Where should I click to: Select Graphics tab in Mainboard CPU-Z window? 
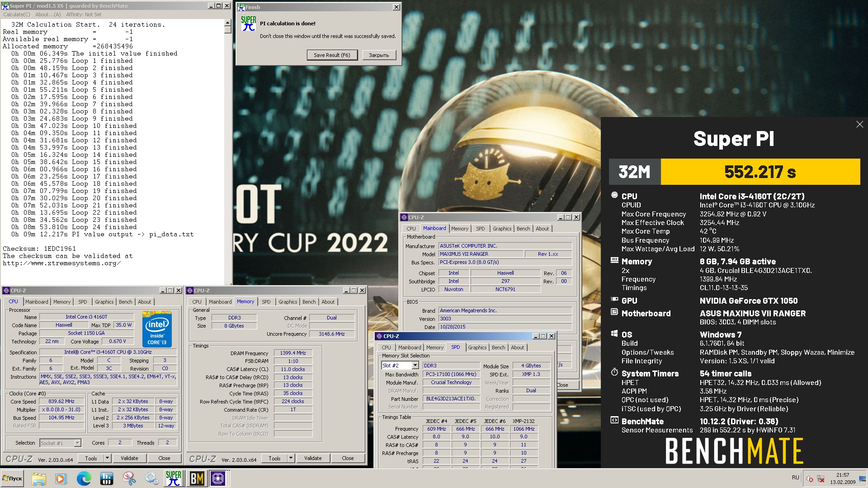click(502, 229)
